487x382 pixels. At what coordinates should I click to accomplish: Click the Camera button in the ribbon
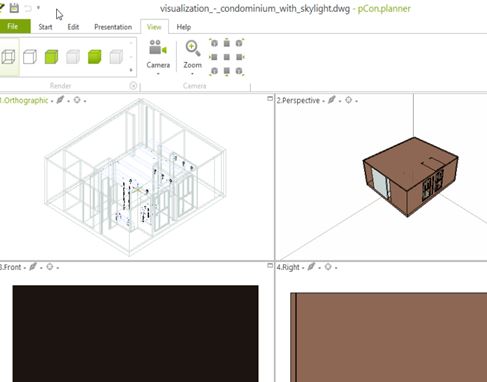(158, 55)
